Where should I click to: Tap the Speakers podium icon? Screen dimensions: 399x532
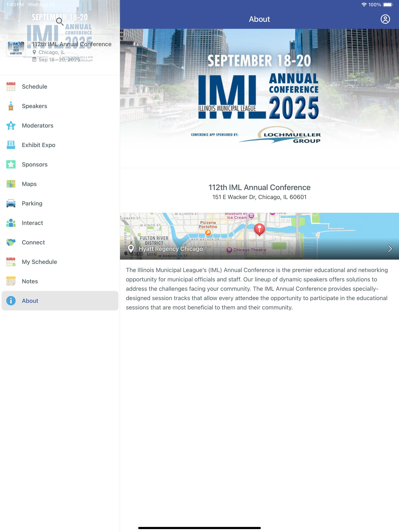tap(11, 106)
